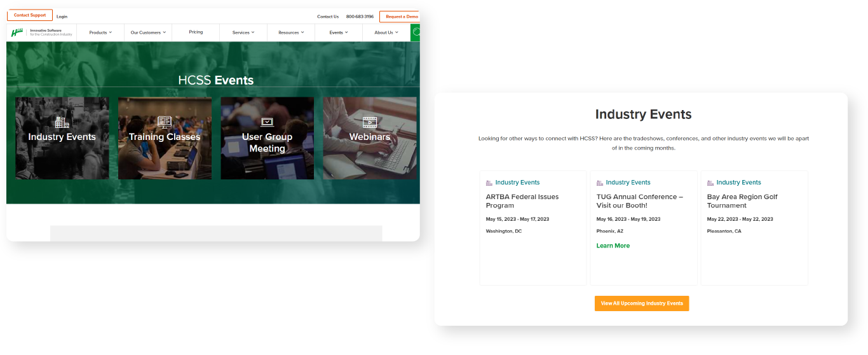The height and width of the screenshot is (355, 868).
Task: Click building icon on Bay Area Golf card
Action: (x=710, y=183)
